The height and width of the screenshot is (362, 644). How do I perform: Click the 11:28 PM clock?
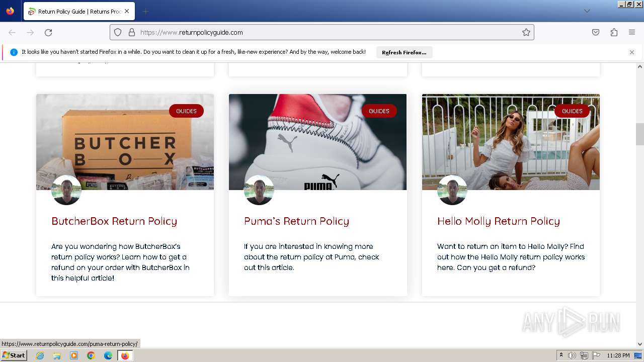point(618,355)
